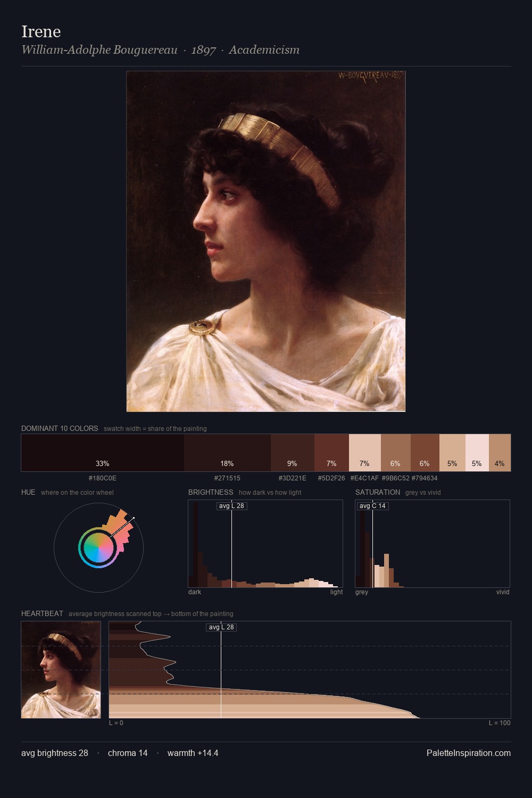
Task: Click the DOMINANT 10 COLORS heading
Action: (x=60, y=428)
